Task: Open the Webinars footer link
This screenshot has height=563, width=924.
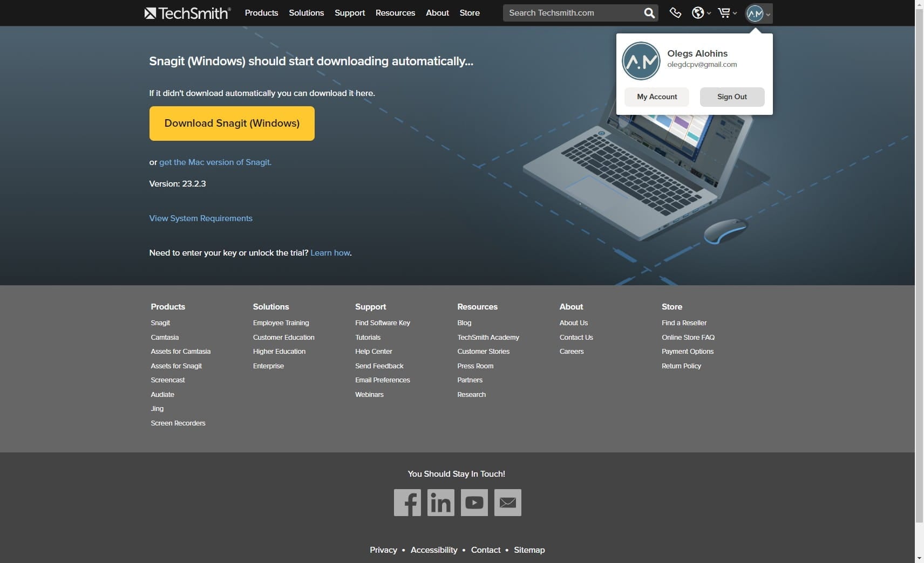Action: [x=369, y=395]
